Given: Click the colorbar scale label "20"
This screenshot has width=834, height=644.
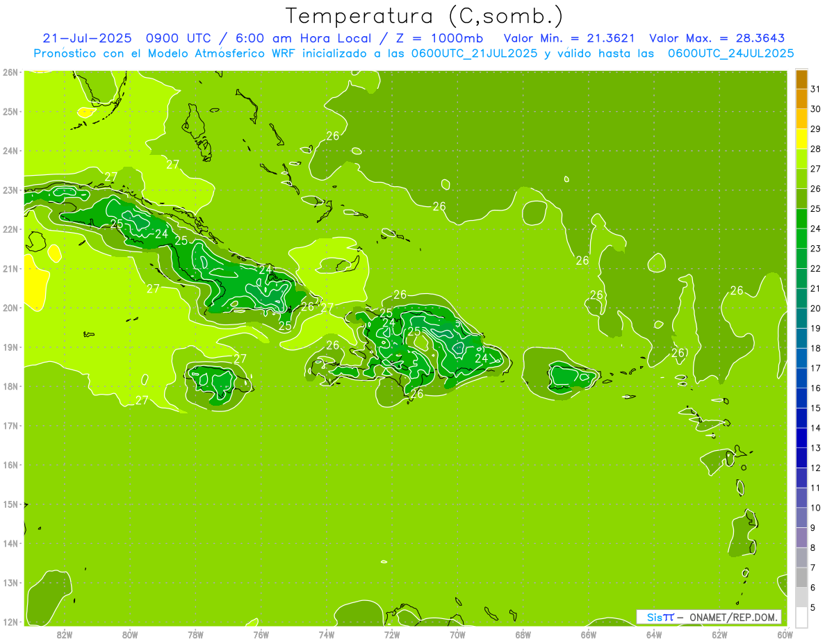Looking at the screenshot, I should click(816, 308).
